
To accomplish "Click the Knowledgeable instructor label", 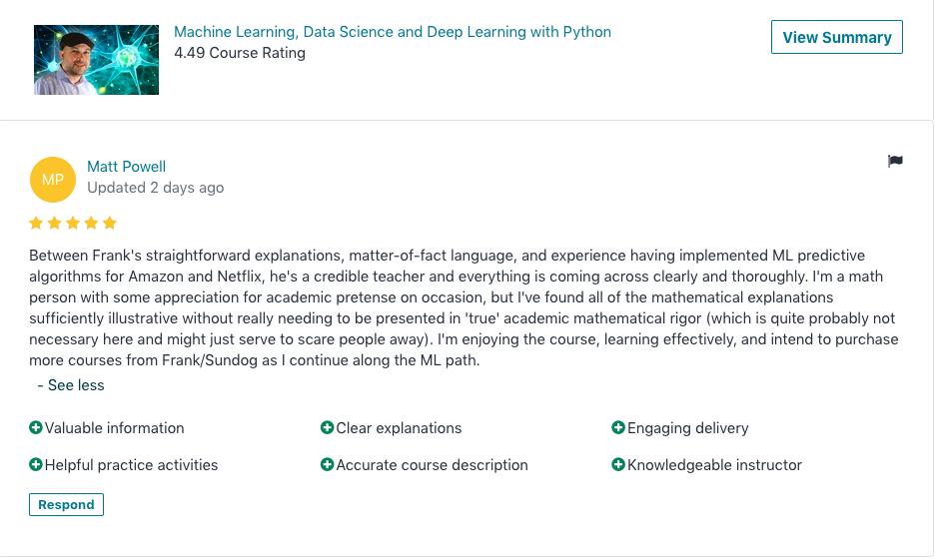I will pyautogui.click(x=714, y=465).
